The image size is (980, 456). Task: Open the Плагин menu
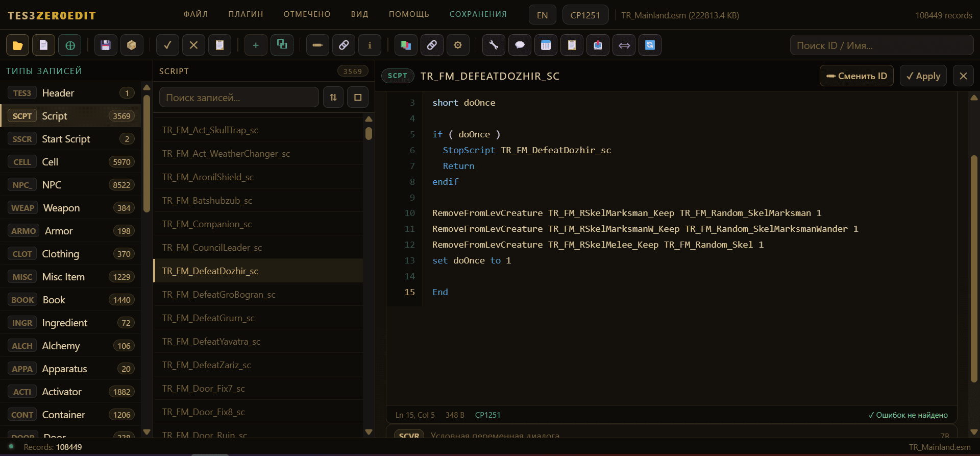tap(246, 14)
